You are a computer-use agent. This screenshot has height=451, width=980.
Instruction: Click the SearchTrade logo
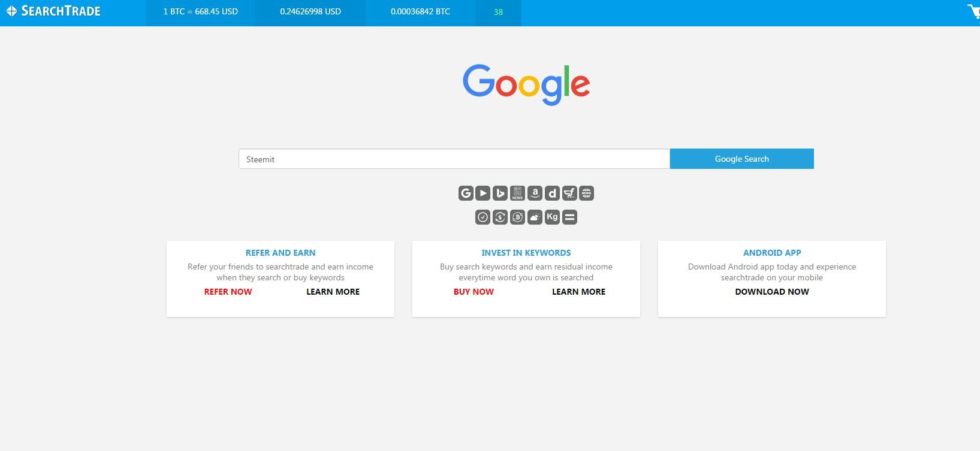point(53,11)
